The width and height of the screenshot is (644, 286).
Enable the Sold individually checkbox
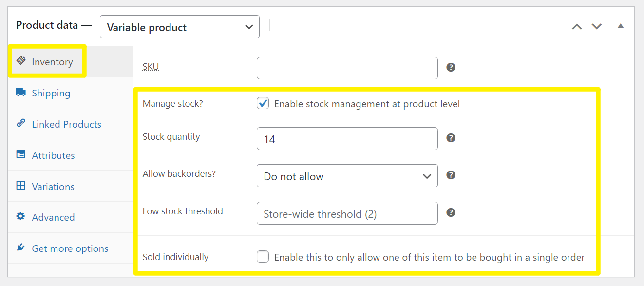263,257
